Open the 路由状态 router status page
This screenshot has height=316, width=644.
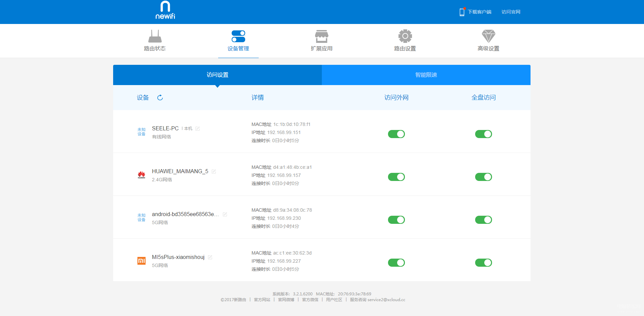[155, 41]
